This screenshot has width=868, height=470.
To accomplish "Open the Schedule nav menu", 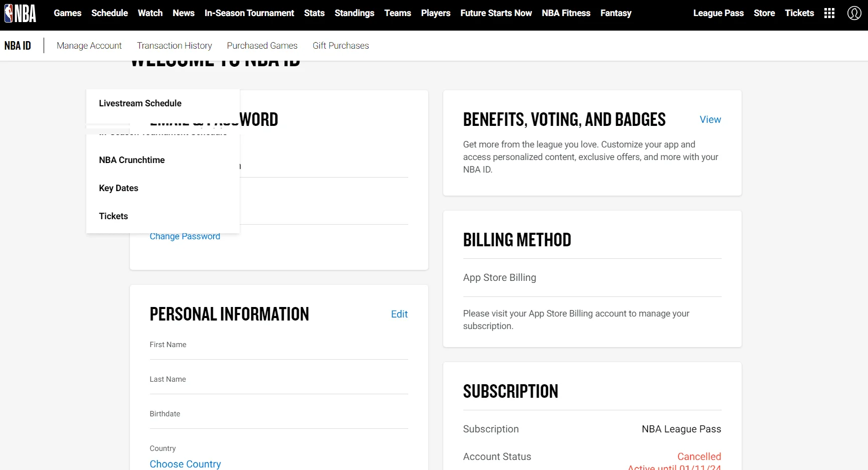I will click(109, 13).
